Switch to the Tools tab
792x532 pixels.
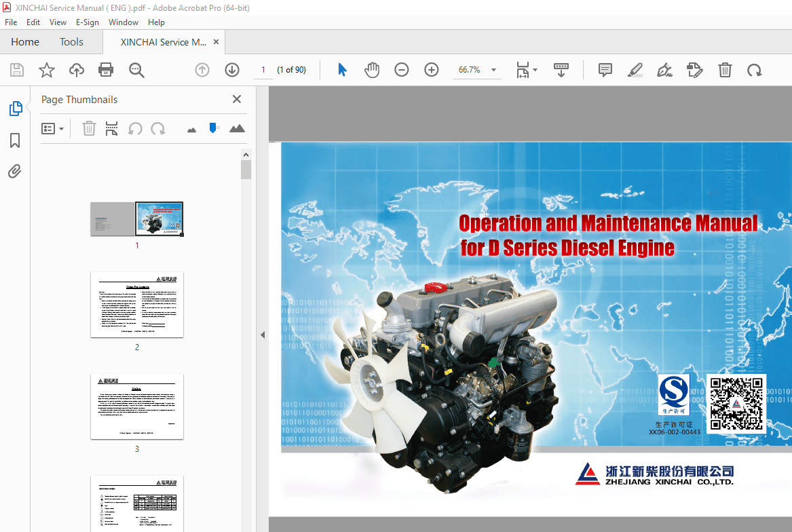(x=71, y=41)
